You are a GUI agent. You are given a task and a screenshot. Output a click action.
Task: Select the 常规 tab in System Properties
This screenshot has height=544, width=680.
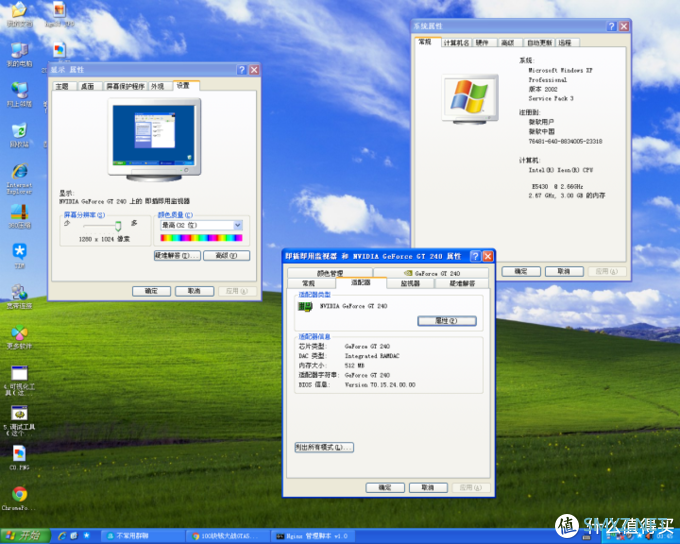[427, 42]
